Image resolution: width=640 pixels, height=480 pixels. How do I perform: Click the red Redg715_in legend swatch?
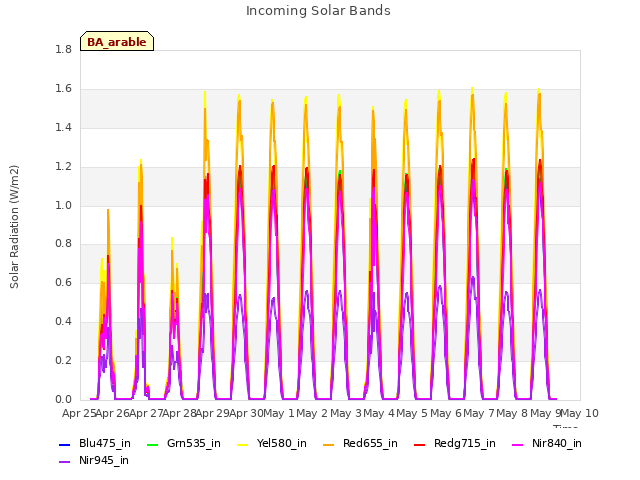coord(419,444)
